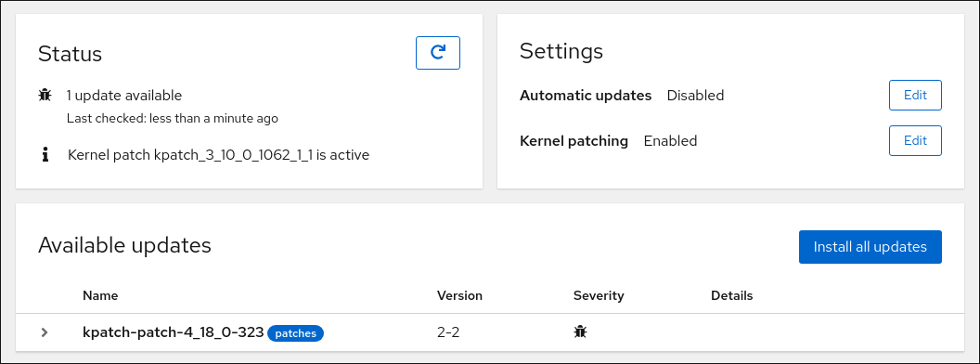The width and height of the screenshot is (980, 364).
Task: Click the Enabled status for Kernel patching
Action: point(670,141)
